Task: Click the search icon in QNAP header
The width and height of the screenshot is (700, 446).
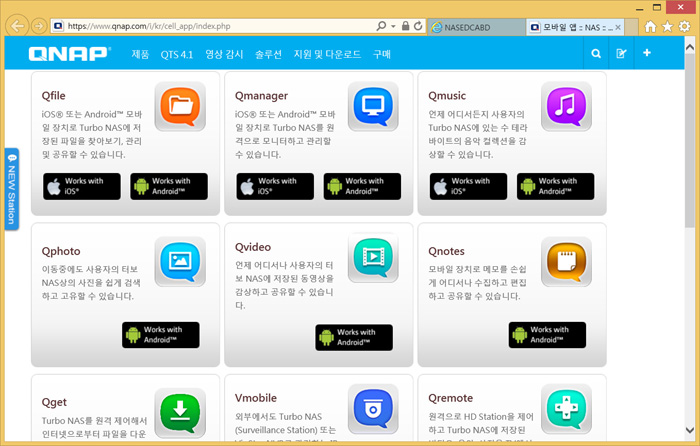Action: pos(596,53)
